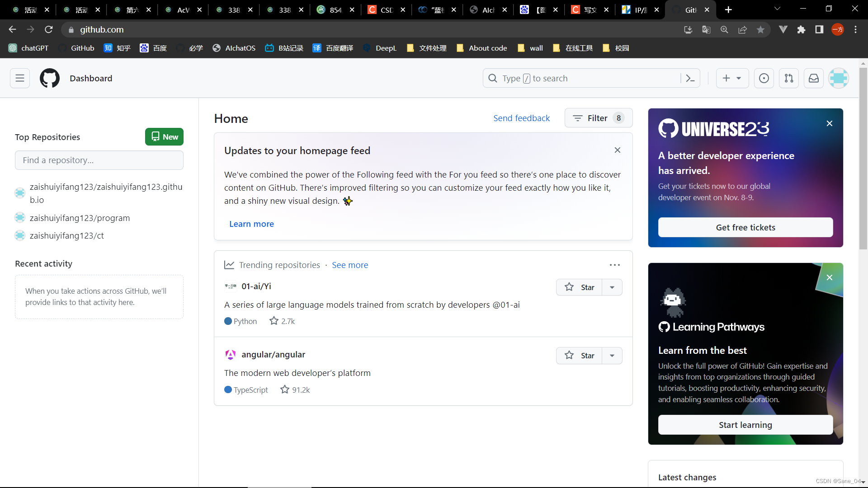Click the page vertical scrollbar
The image size is (868, 488).
coord(863,158)
